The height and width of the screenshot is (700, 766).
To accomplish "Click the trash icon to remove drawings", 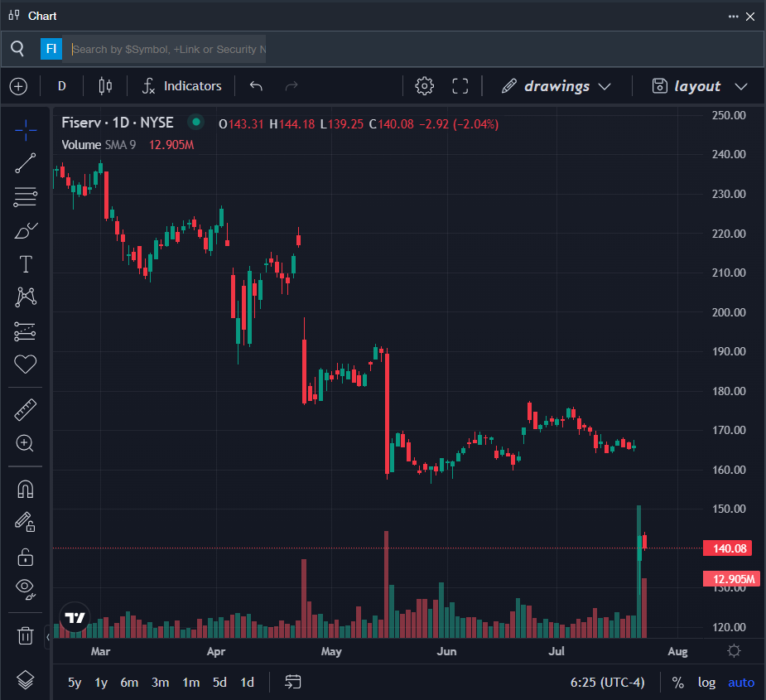I will point(26,635).
